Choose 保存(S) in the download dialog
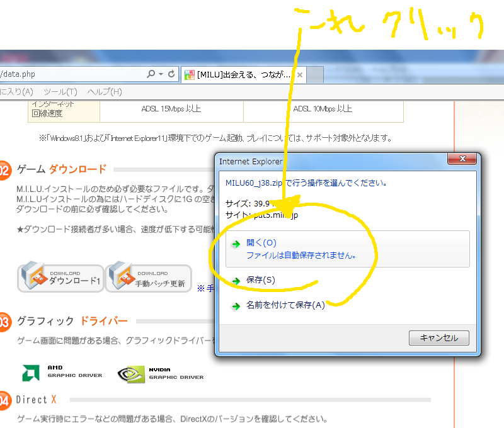 [x=261, y=280]
